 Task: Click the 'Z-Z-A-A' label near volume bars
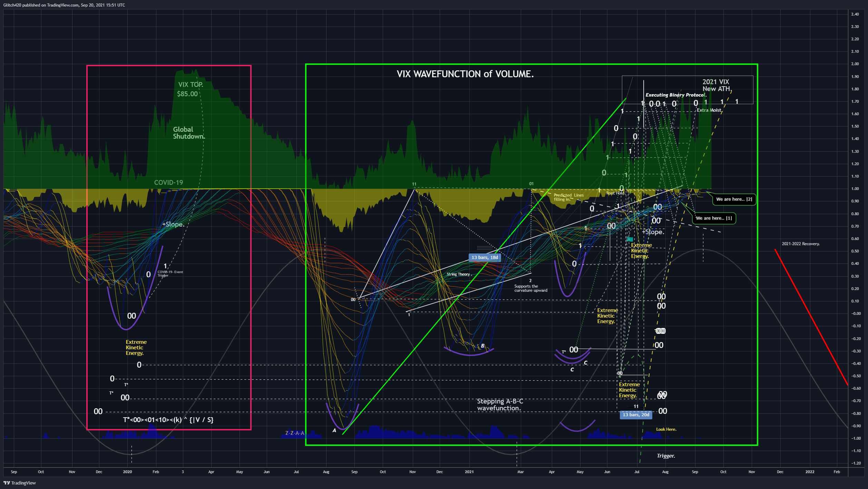[295, 433]
